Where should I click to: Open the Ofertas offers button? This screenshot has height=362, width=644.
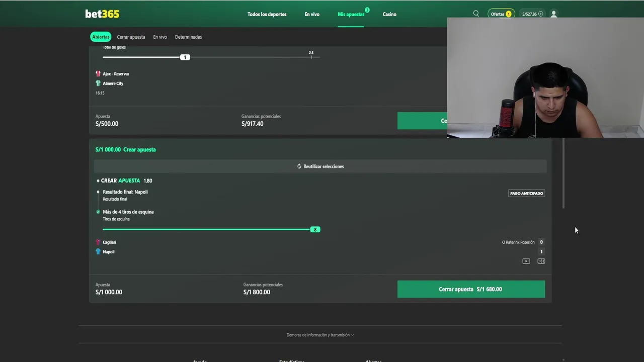[x=501, y=14]
